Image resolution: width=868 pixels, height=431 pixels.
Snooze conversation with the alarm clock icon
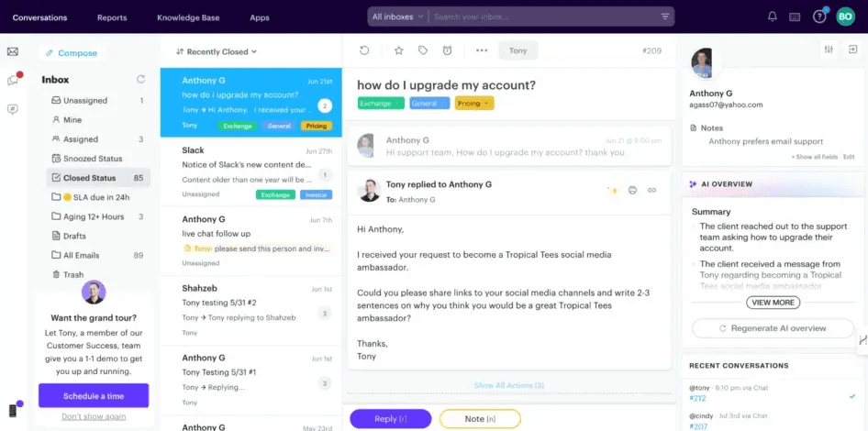[x=447, y=50]
